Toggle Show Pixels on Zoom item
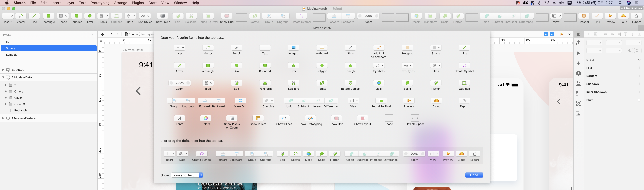Image resolution: width=644 pixels, height=190 pixels. pyautogui.click(x=232, y=118)
